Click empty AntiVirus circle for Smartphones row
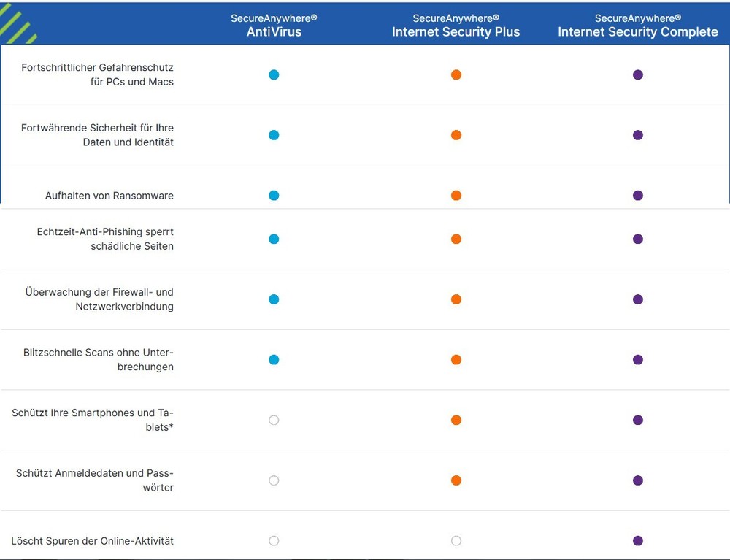 [x=274, y=420]
